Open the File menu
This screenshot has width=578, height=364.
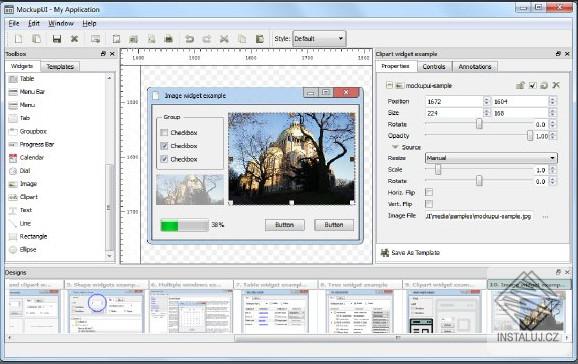(x=14, y=23)
